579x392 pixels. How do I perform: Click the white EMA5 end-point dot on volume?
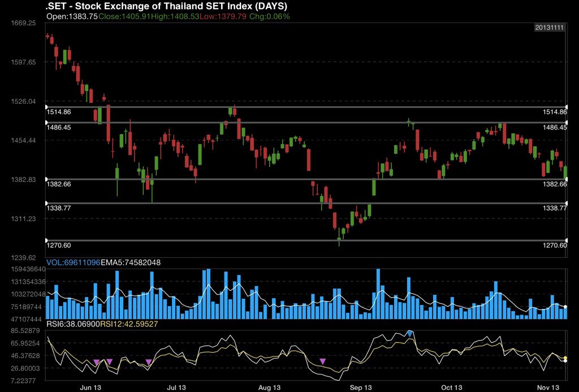tap(565, 307)
